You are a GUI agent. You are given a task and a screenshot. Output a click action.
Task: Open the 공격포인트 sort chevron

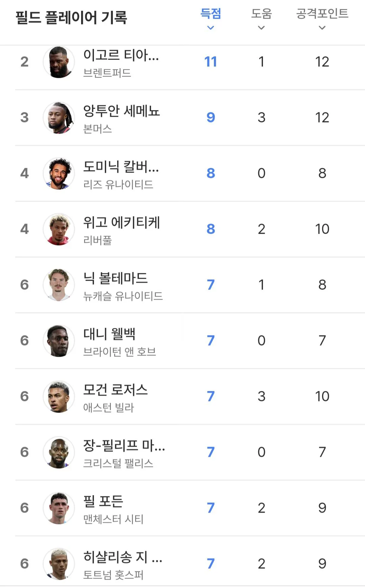click(322, 28)
